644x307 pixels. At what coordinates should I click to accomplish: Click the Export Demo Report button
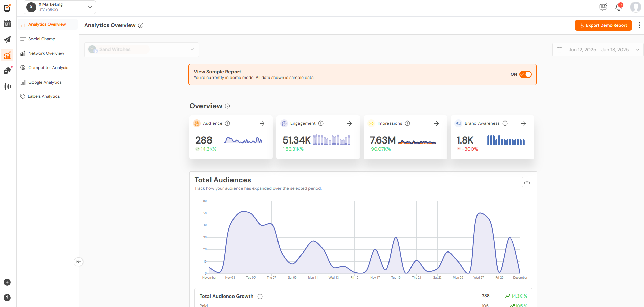coord(603,25)
